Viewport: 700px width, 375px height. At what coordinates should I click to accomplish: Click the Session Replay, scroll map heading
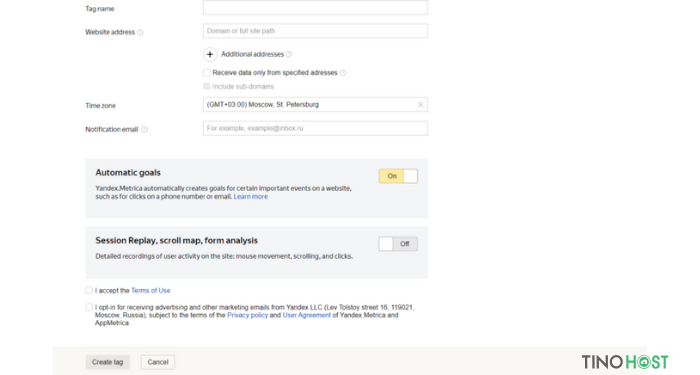(x=176, y=241)
